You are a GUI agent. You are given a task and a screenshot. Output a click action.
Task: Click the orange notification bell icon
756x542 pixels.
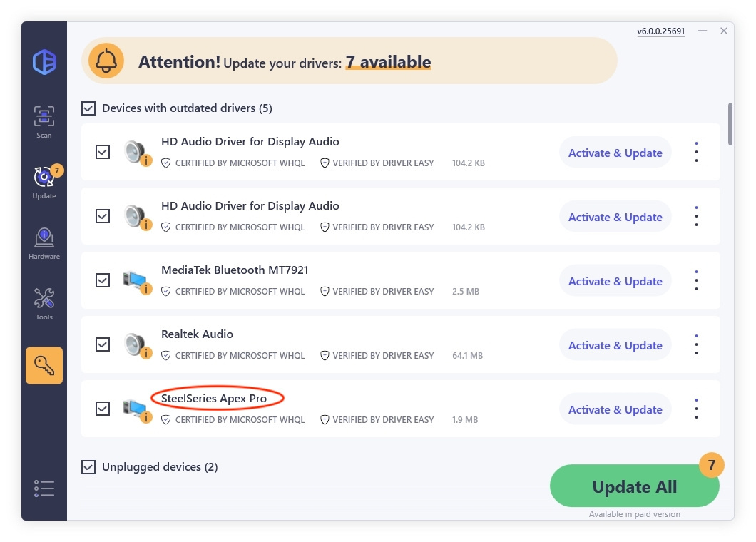[x=106, y=61]
